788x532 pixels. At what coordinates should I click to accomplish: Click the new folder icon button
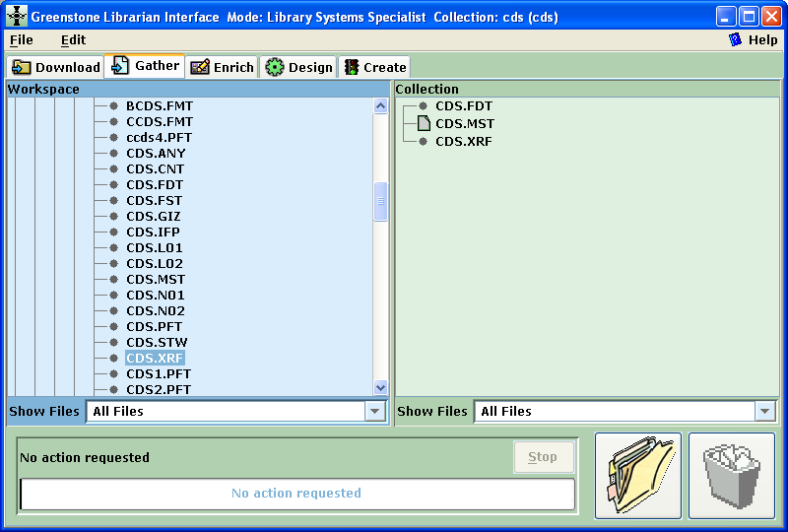638,476
